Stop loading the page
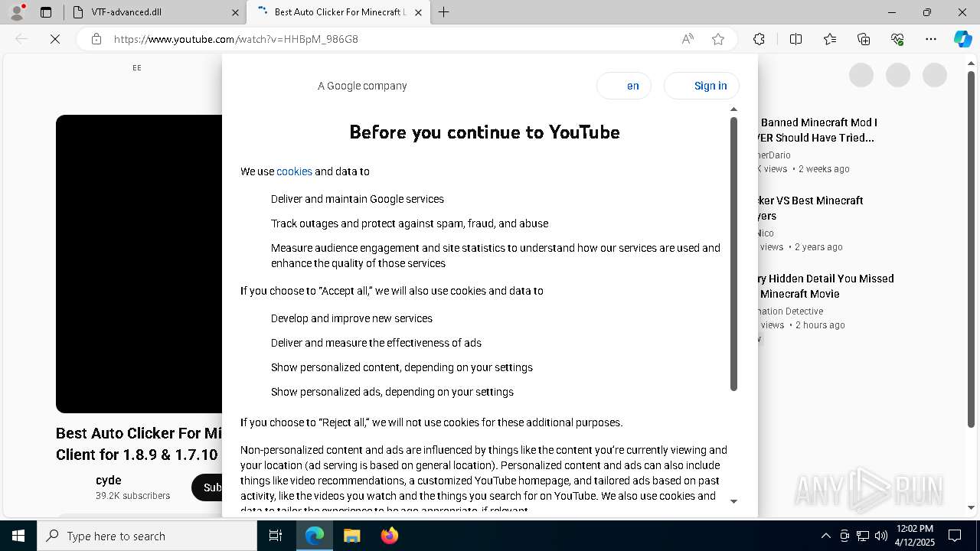This screenshot has width=980, height=551. click(55, 39)
